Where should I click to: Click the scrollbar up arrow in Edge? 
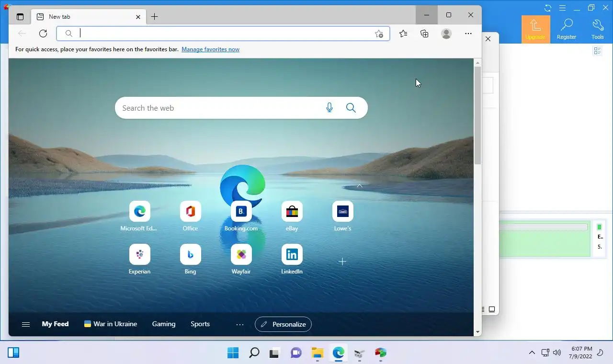coord(477,63)
